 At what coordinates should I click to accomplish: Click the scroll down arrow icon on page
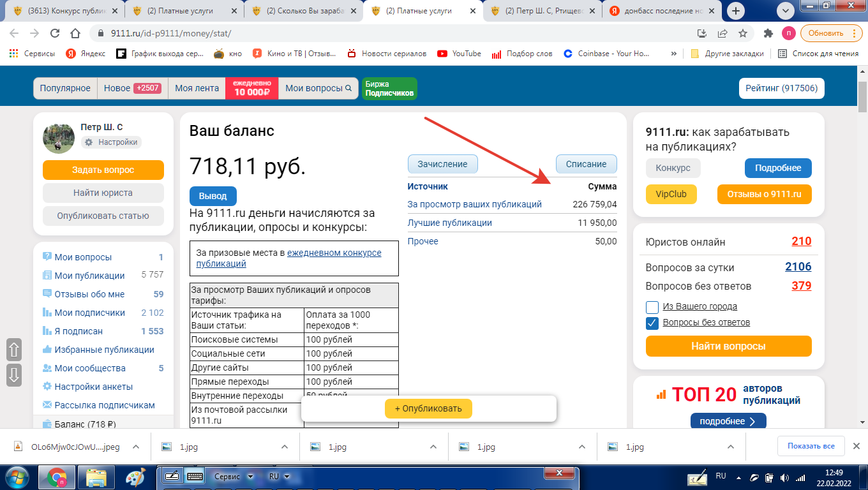tap(14, 375)
